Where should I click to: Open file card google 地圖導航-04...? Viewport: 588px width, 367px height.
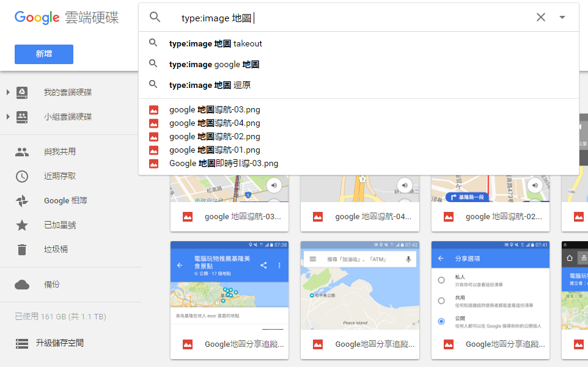pos(360,203)
